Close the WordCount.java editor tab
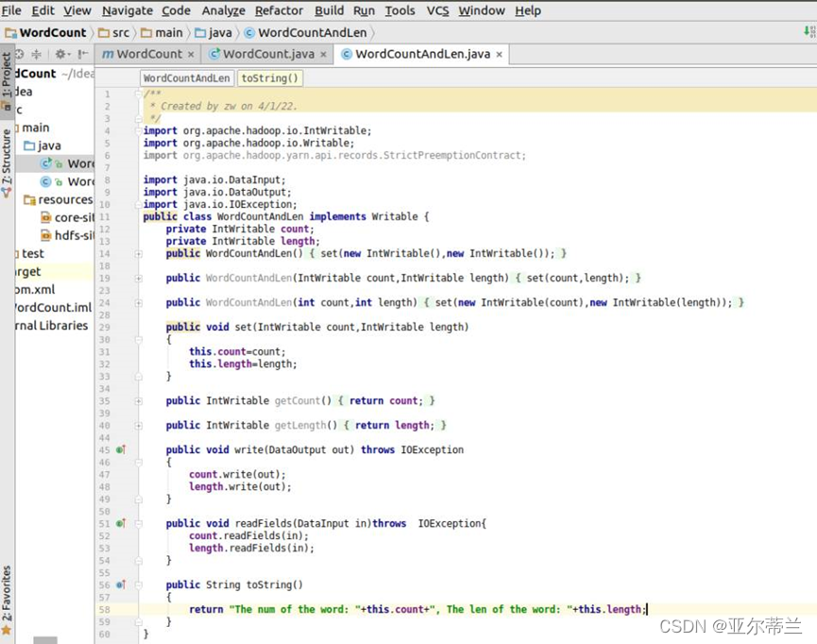This screenshot has width=817, height=644. pos(324,54)
